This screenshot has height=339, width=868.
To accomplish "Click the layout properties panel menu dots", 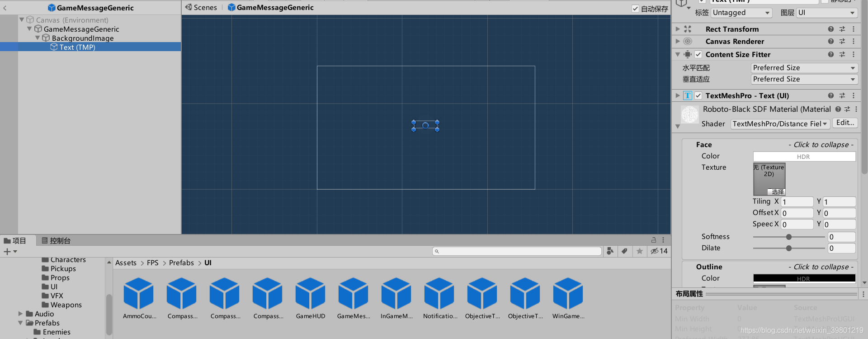I will pos(863,294).
